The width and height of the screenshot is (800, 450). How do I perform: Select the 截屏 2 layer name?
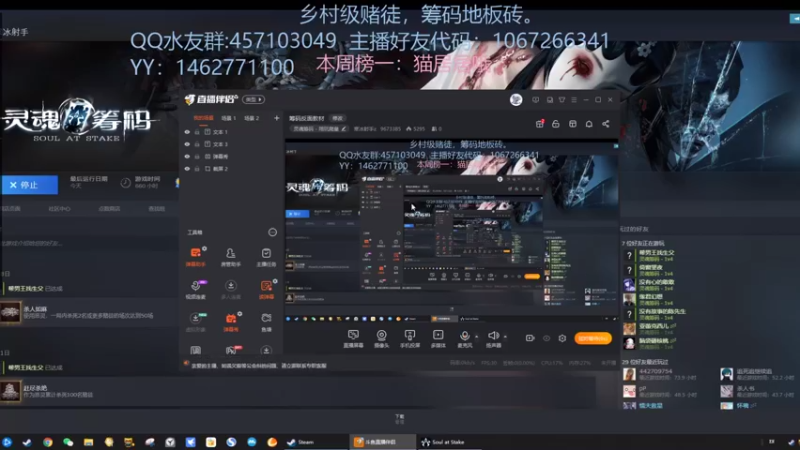pos(220,168)
